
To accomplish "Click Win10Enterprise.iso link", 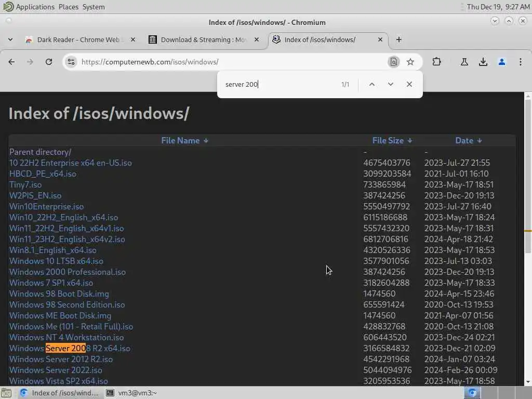I will point(46,206).
